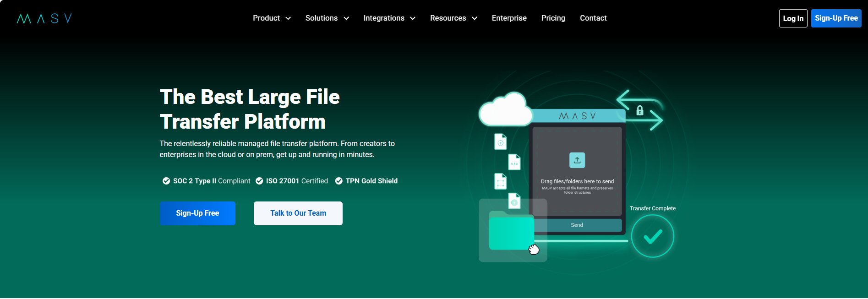
Task: Click the Transfer Complete checkmark circle
Action: click(653, 236)
